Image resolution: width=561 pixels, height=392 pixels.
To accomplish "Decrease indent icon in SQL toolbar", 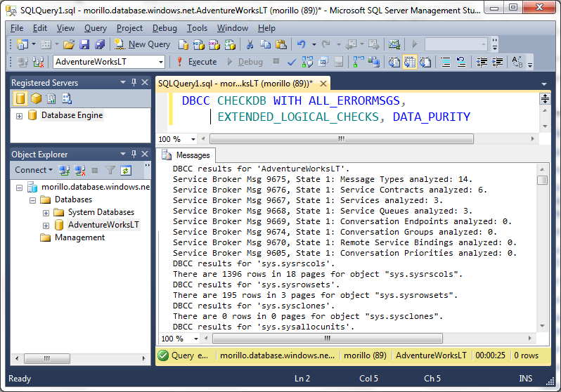I will pos(482,62).
